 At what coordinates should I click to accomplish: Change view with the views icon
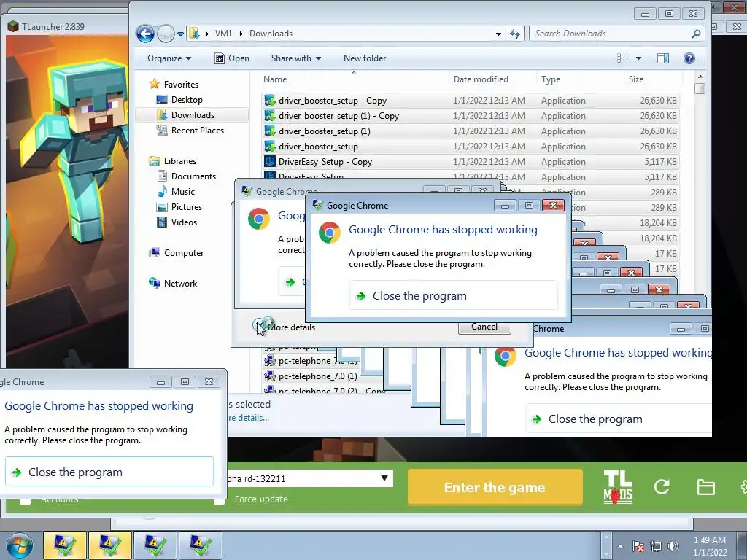(x=623, y=58)
